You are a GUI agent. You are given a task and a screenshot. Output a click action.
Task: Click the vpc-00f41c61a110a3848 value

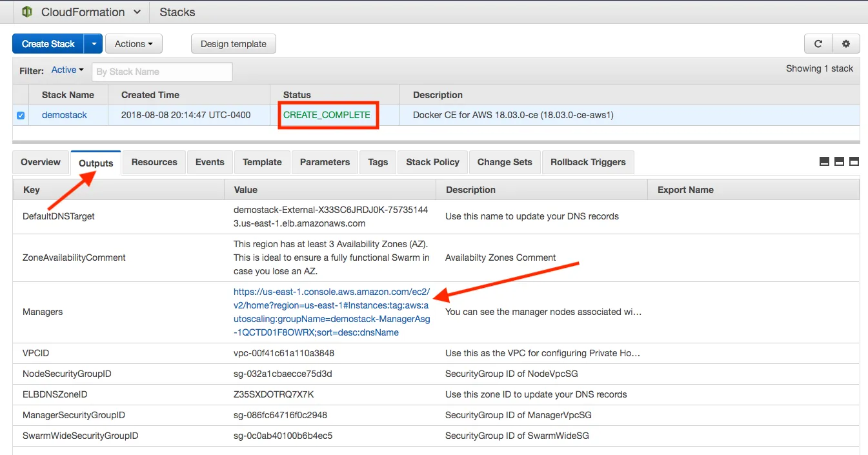[x=284, y=353]
